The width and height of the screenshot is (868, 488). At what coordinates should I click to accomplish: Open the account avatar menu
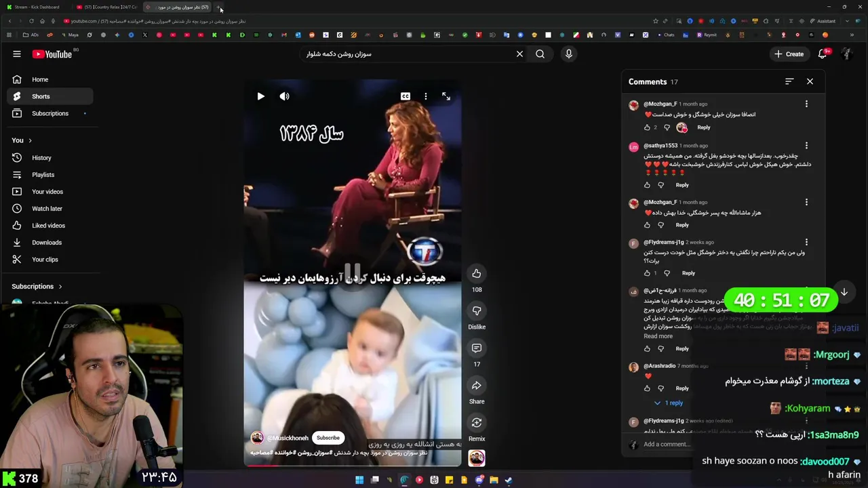click(x=847, y=54)
